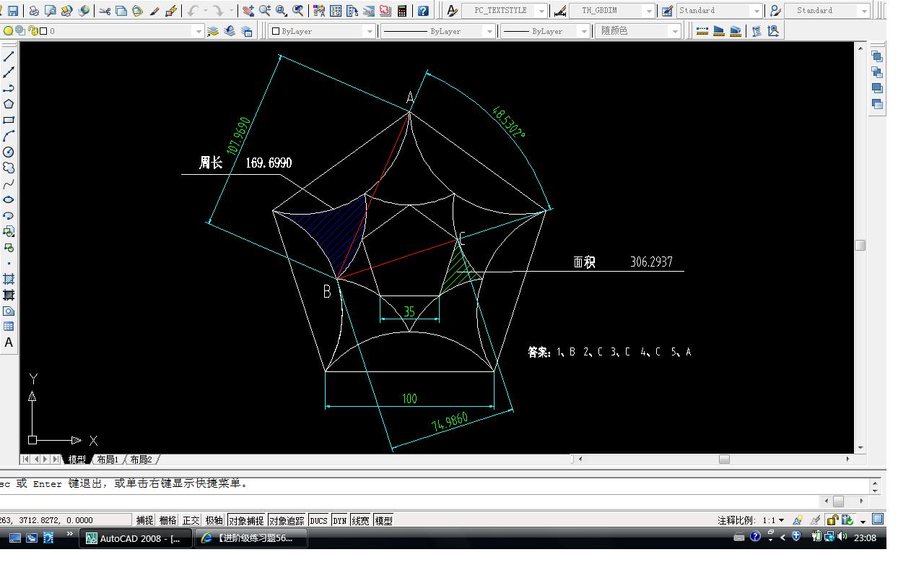Select the Circle draw tool
The width and height of the screenshot is (924, 578).
tap(9, 152)
